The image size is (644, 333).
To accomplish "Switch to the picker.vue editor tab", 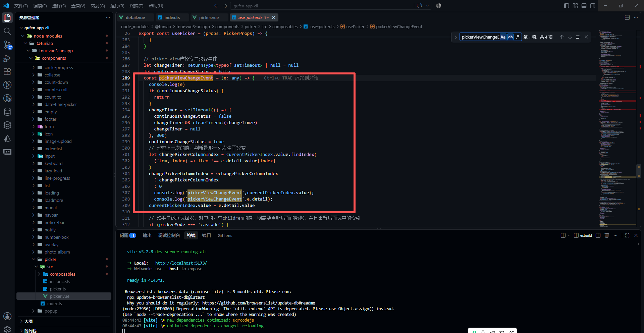I will point(209,17).
